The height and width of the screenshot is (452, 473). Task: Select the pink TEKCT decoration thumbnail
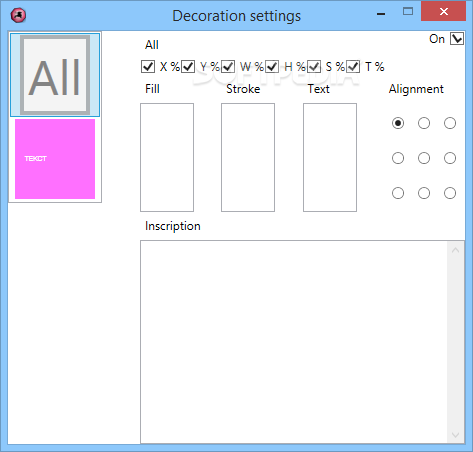(55, 159)
